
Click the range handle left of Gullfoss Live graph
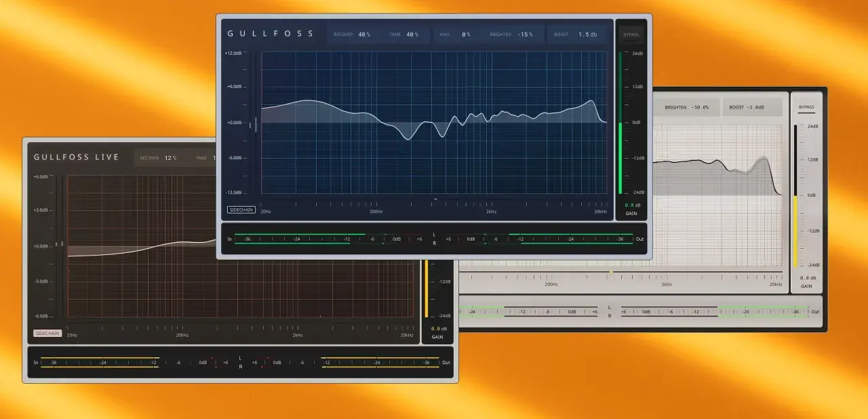60,243
